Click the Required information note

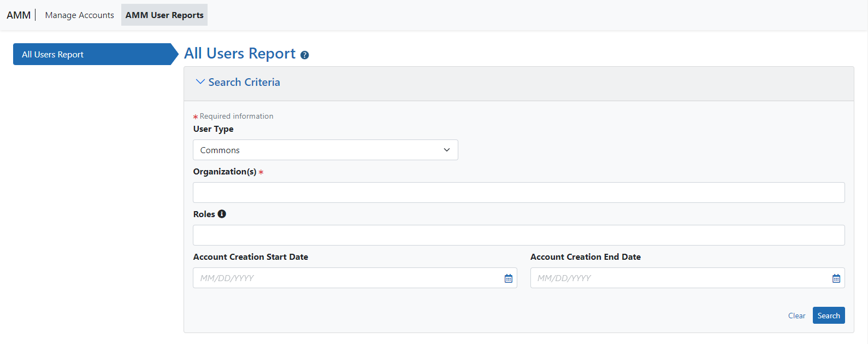click(x=237, y=116)
